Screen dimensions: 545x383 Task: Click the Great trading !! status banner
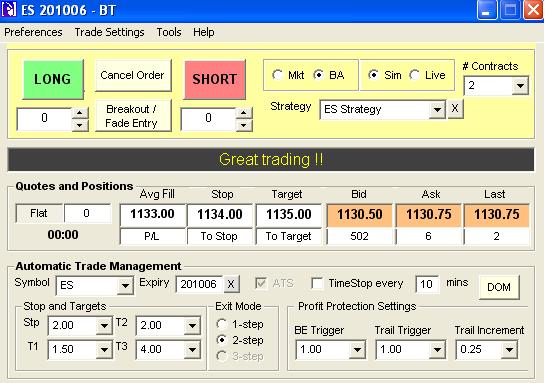(271, 160)
